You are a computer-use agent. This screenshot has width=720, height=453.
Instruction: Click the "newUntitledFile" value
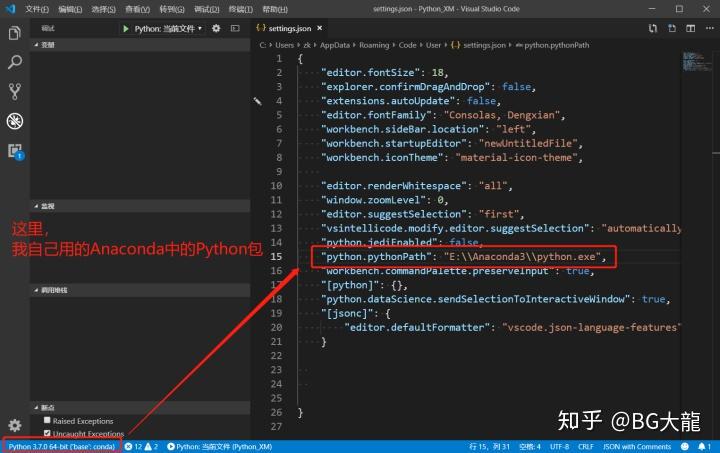[x=528, y=143]
